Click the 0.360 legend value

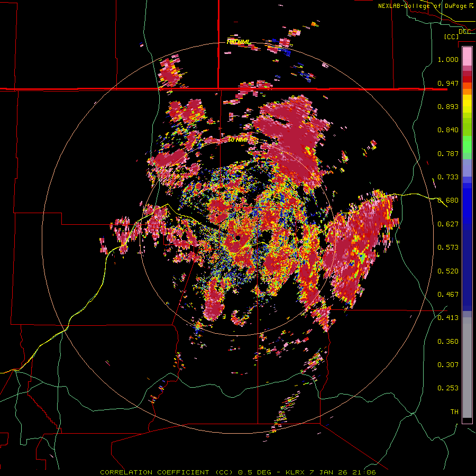(x=448, y=342)
